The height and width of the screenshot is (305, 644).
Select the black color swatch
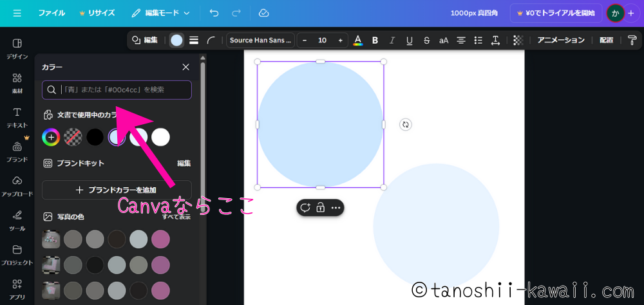pos(95,136)
